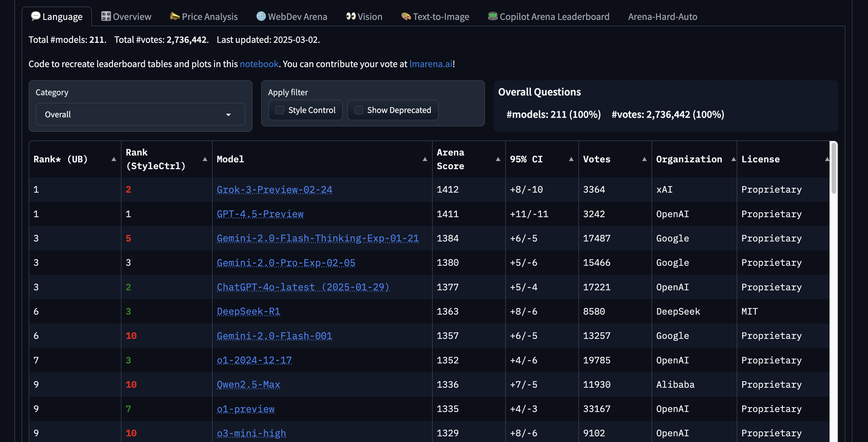
Task: Open the Price Analysis tab
Action: tap(204, 17)
